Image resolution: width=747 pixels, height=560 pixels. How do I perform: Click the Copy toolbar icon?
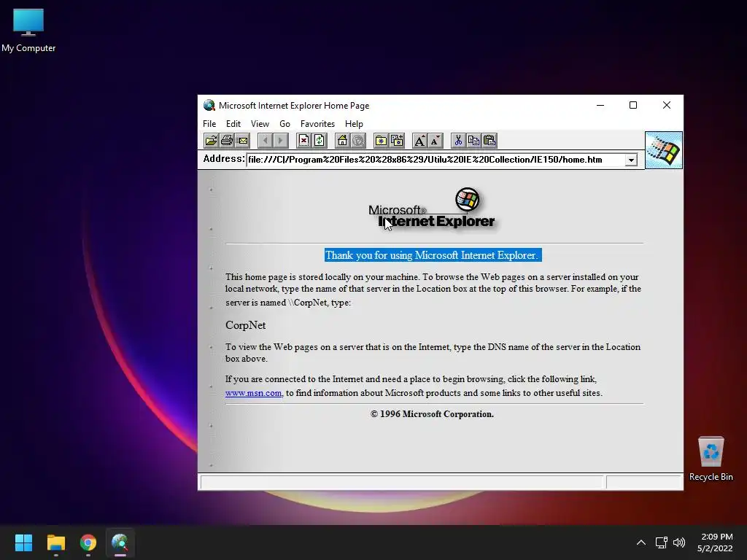473,141
